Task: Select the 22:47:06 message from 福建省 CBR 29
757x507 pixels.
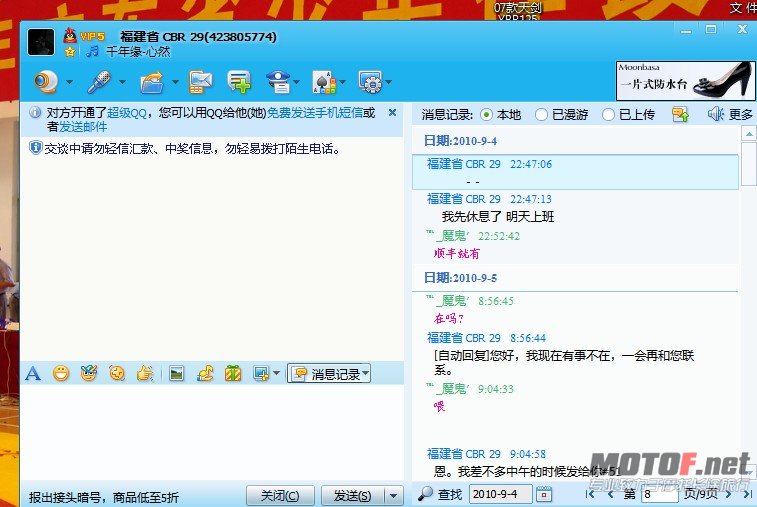Action: click(x=575, y=172)
